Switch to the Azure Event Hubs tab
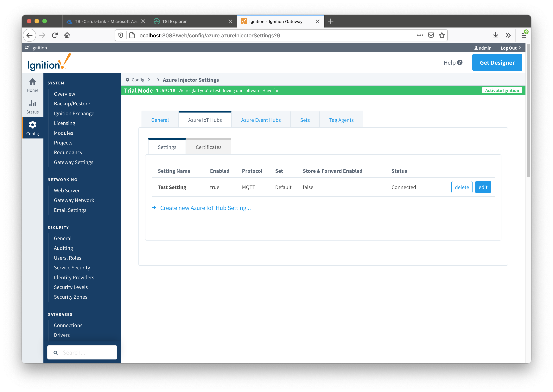The width and height of the screenshot is (553, 392). (x=261, y=120)
